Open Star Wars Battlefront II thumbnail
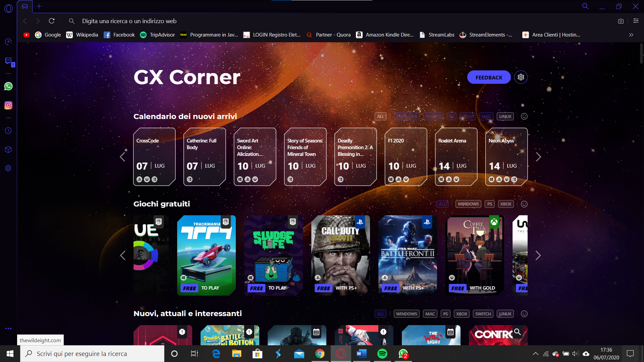The height and width of the screenshot is (362, 644). pyautogui.click(x=408, y=255)
